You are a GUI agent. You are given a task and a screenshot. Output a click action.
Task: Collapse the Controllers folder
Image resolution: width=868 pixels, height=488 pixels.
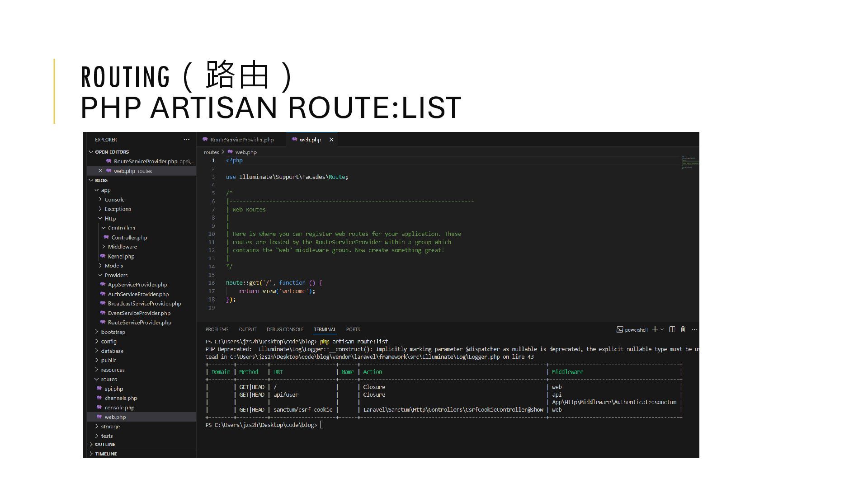coord(121,228)
